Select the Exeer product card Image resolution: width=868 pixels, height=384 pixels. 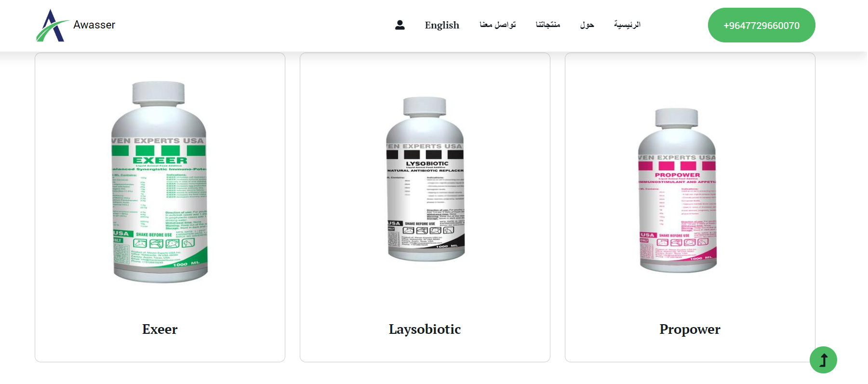coord(160,207)
